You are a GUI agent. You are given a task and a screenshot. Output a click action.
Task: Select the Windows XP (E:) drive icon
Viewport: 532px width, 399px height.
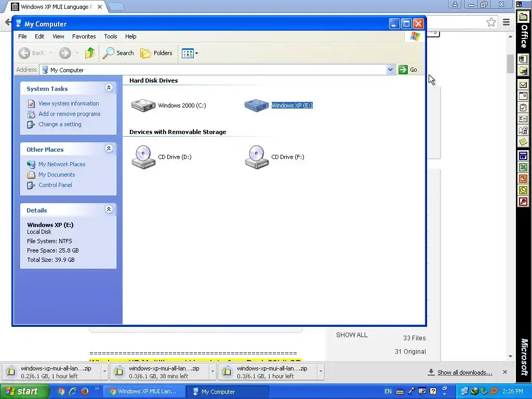point(257,105)
